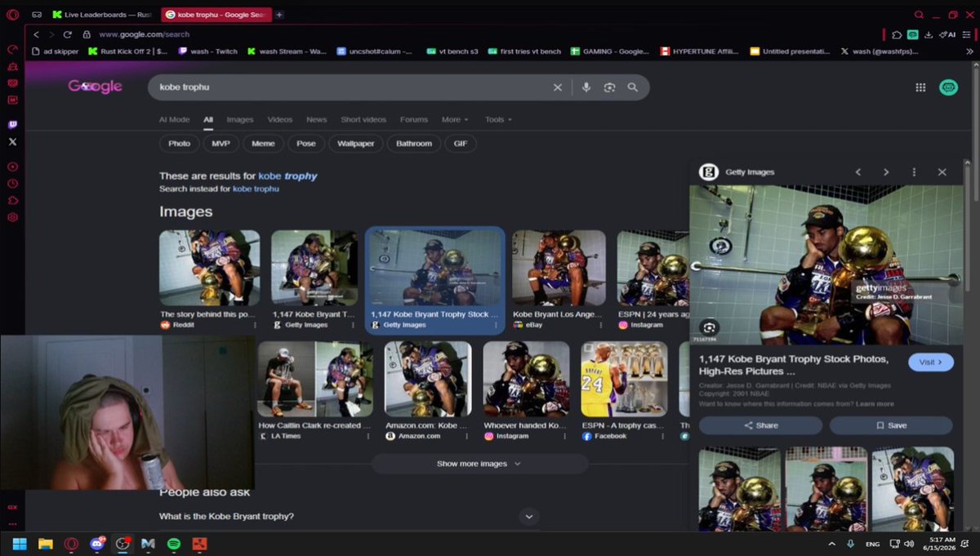Open browser downloads icon
Image resolution: width=980 pixels, height=556 pixels.
click(929, 34)
